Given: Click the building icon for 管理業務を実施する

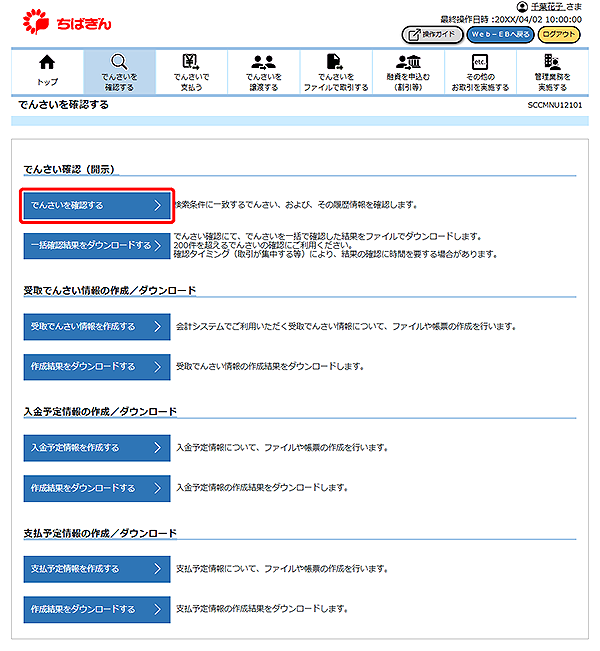Looking at the screenshot, I should point(552,61).
